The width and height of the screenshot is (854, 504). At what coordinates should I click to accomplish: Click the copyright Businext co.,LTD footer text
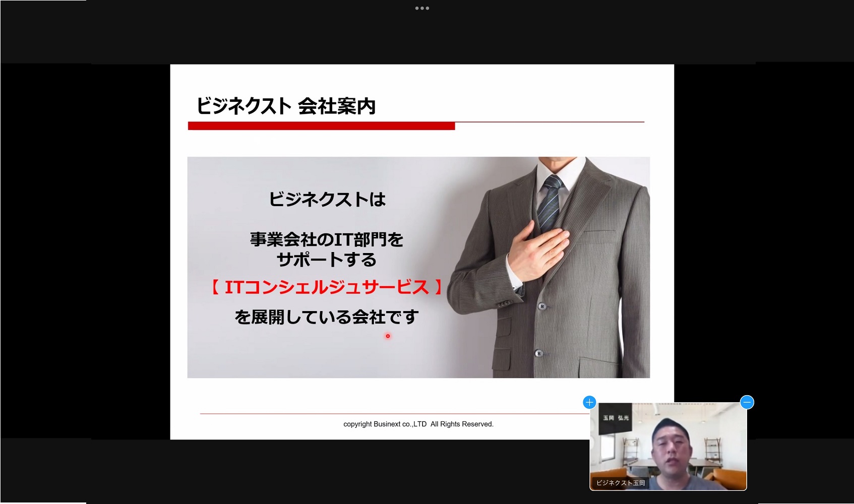coord(418,424)
